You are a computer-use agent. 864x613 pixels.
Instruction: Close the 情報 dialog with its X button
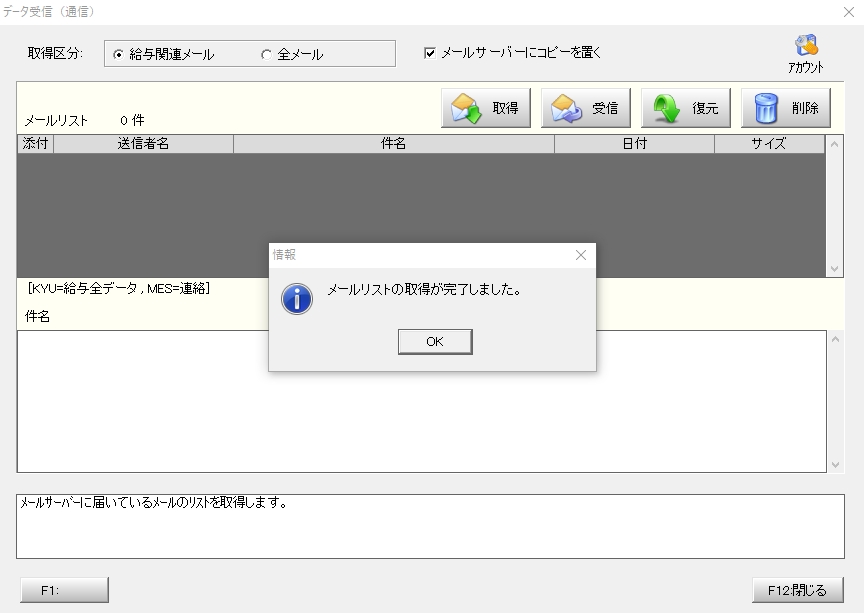point(581,255)
